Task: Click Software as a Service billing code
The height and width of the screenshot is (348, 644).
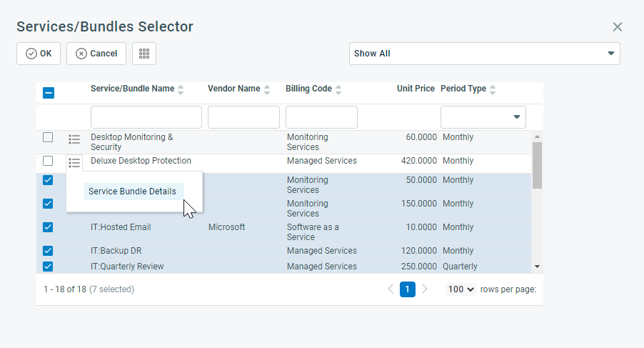Action: [x=313, y=232]
